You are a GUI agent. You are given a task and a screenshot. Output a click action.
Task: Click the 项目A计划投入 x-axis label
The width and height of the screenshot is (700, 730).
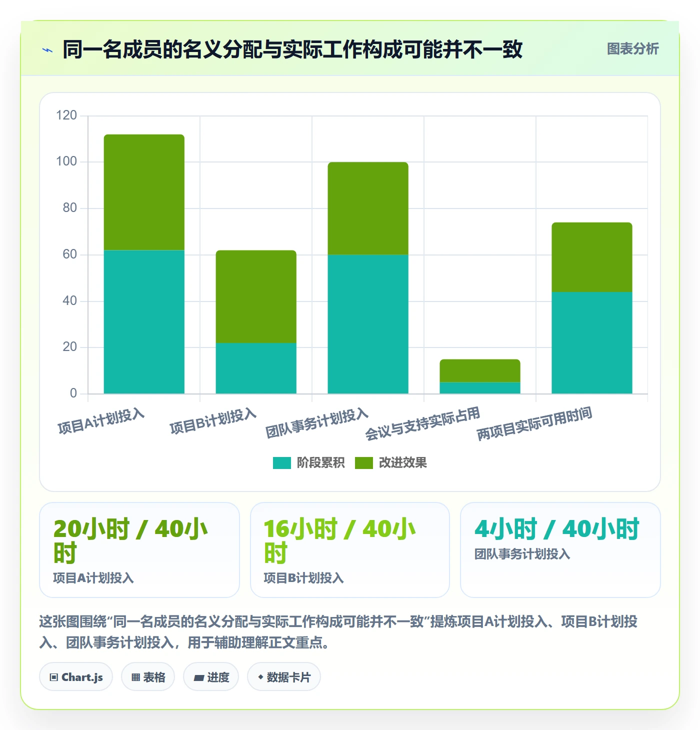point(101,421)
